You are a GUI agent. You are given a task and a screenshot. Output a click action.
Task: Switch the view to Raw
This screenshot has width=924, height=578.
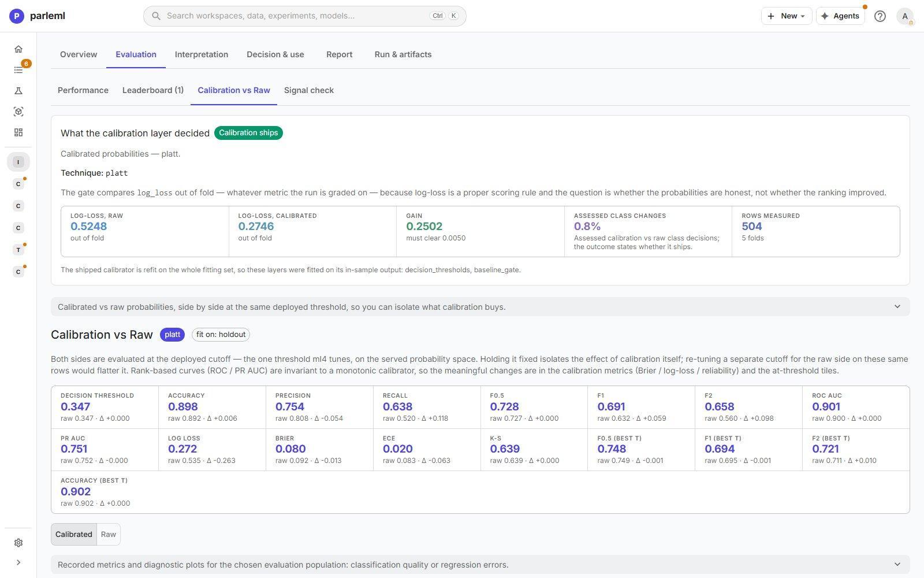tap(109, 534)
